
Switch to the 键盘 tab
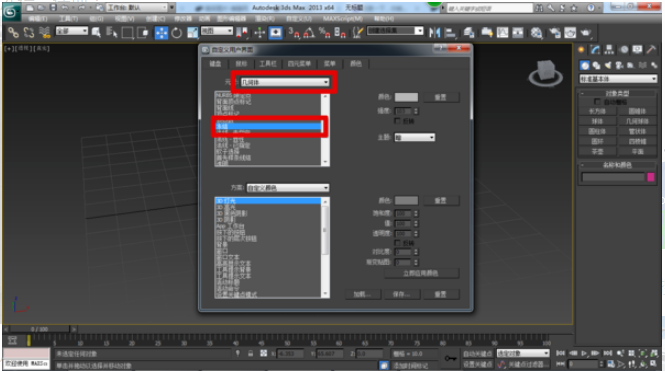click(215, 64)
